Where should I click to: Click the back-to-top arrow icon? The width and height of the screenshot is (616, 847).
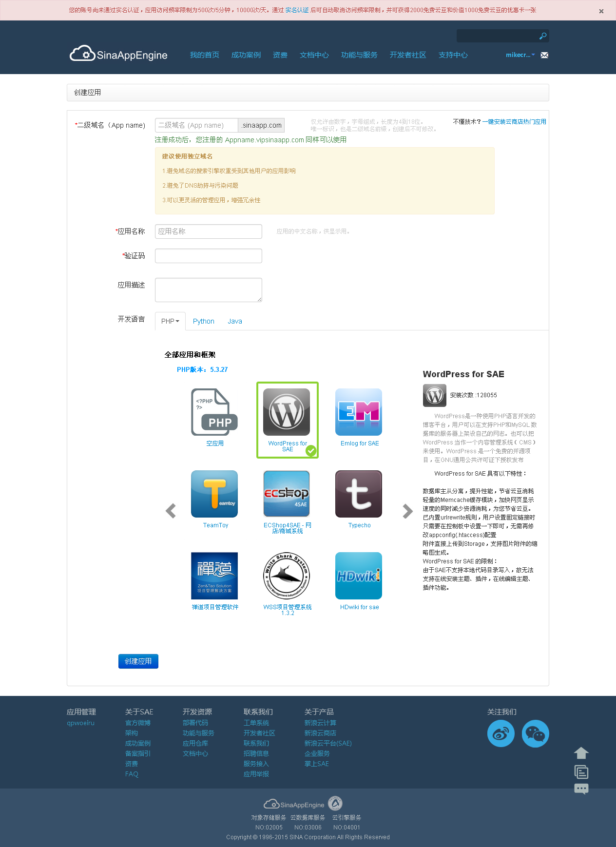581,753
